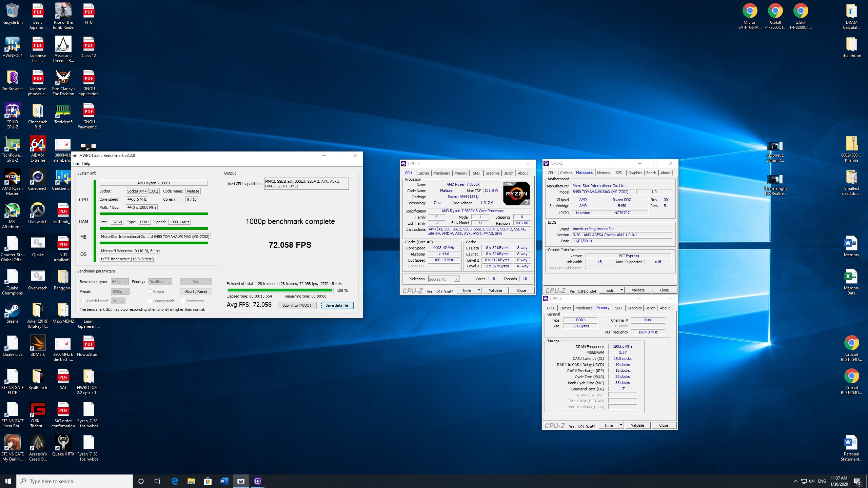Launch AIDA64 Extreme desktop icon
The width and height of the screenshot is (868, 488).
pyautogui.click(x=38, y=149)
